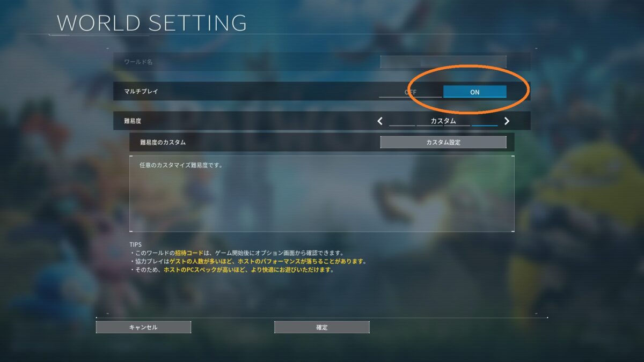Select the マルチプレイ row label

point(141,92)
